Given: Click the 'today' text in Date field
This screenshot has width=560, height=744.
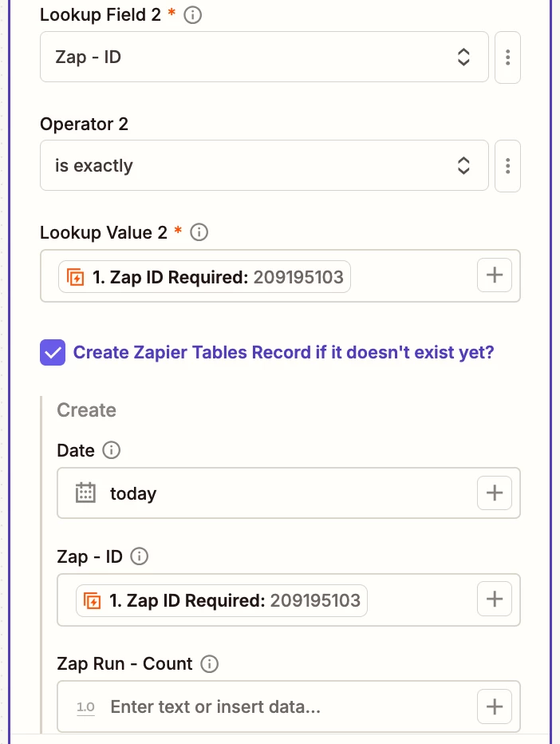Looking at the screenshot, I should click(133, 493).
